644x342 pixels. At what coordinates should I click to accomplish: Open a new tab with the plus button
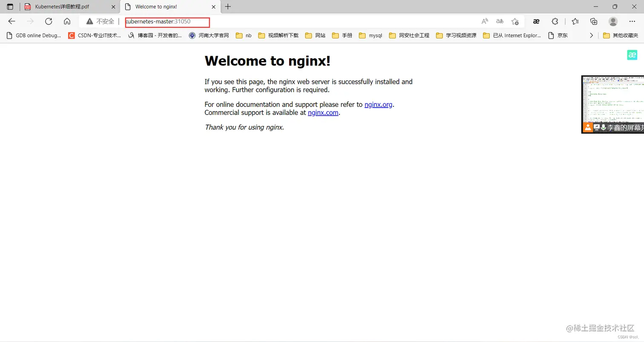point(228,7)
